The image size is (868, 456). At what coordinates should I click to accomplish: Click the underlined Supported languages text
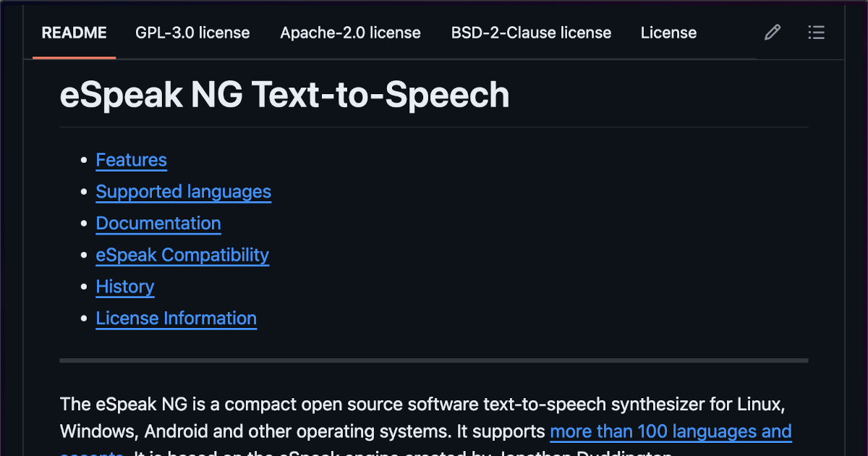click(183, 192)
